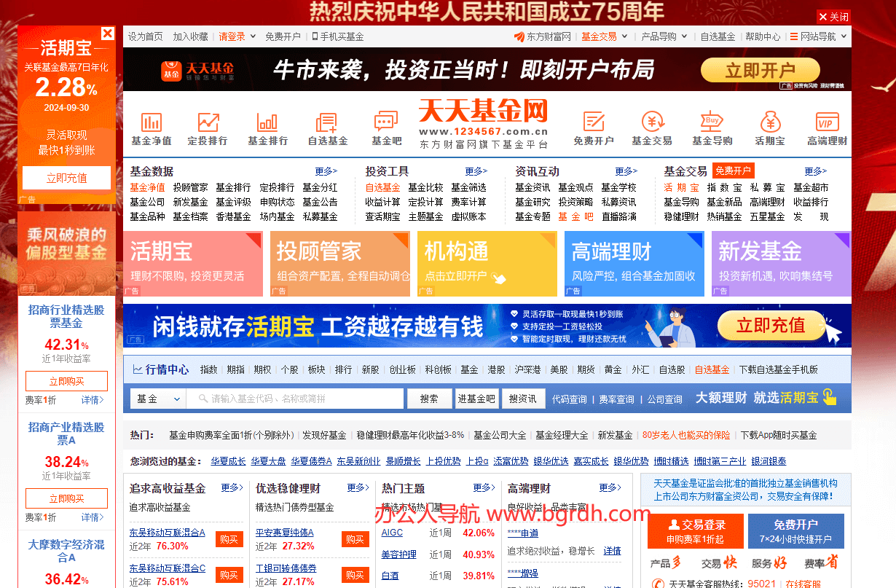This screenshot has height=588, width=896.
Task: Open the 定投排行 line-chart icon
Action: (208, 121)
